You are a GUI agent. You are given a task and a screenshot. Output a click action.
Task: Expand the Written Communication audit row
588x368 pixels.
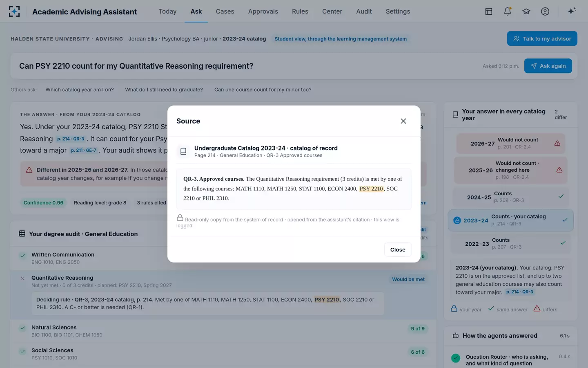[223, 258]
